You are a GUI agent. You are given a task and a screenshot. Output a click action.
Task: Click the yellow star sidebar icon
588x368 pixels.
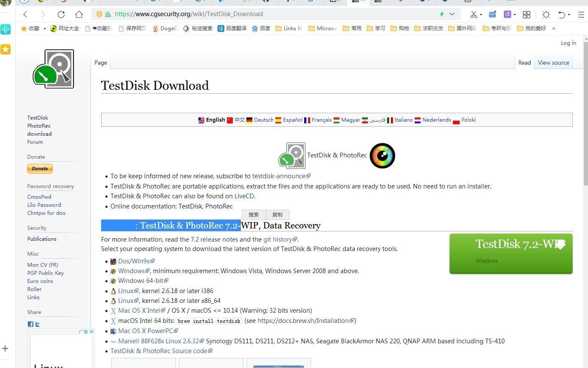pyautogui.click(x=6, y=49)
